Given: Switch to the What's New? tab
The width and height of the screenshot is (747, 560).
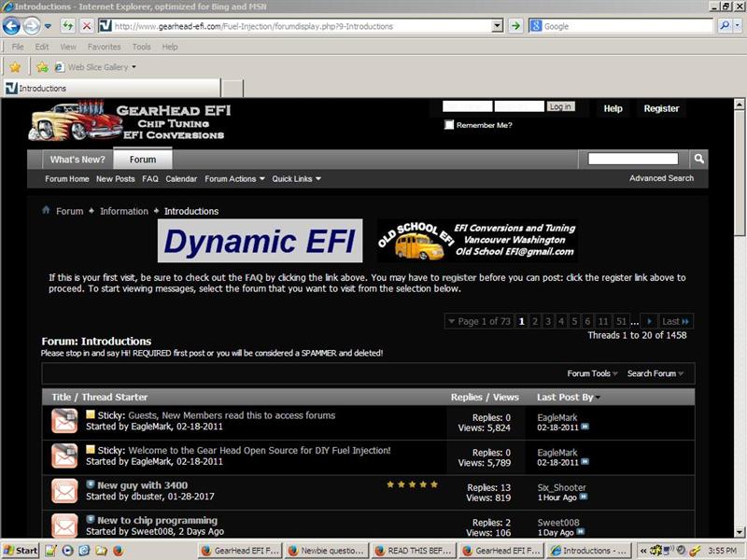Looking at the screenshot, I should tap(78, 160).
